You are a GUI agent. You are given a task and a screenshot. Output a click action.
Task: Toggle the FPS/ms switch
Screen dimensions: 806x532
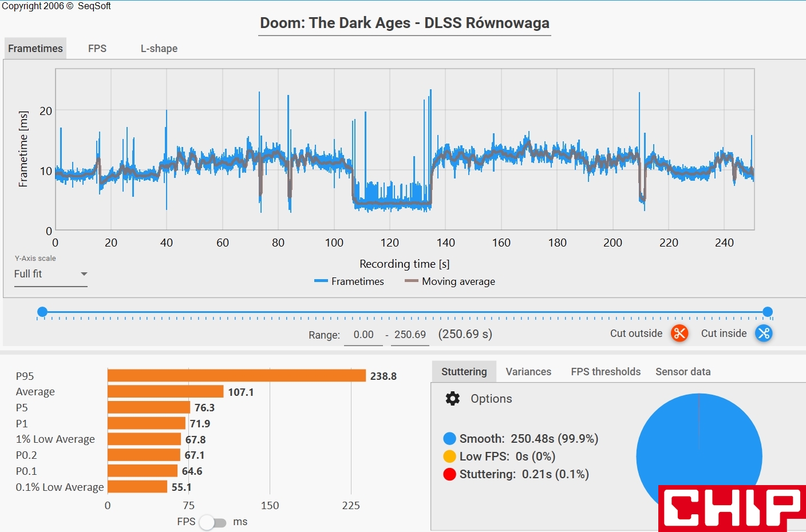click(212, 522)
